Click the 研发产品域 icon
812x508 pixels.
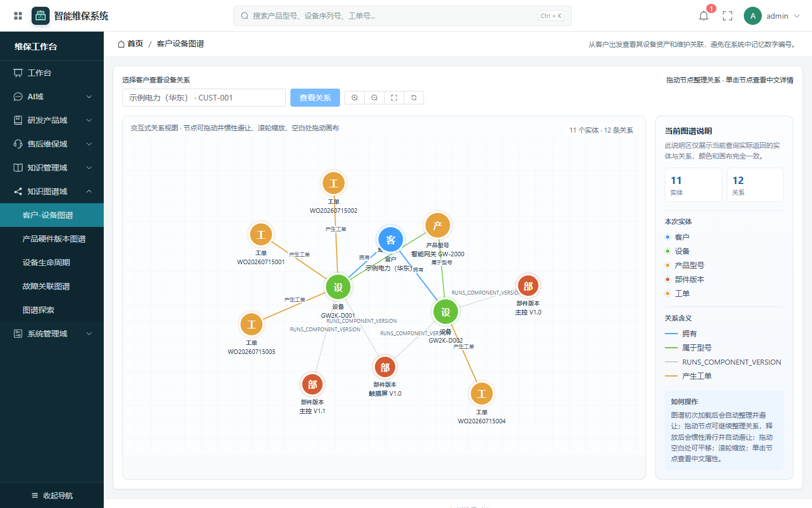(x=18, y=120)
